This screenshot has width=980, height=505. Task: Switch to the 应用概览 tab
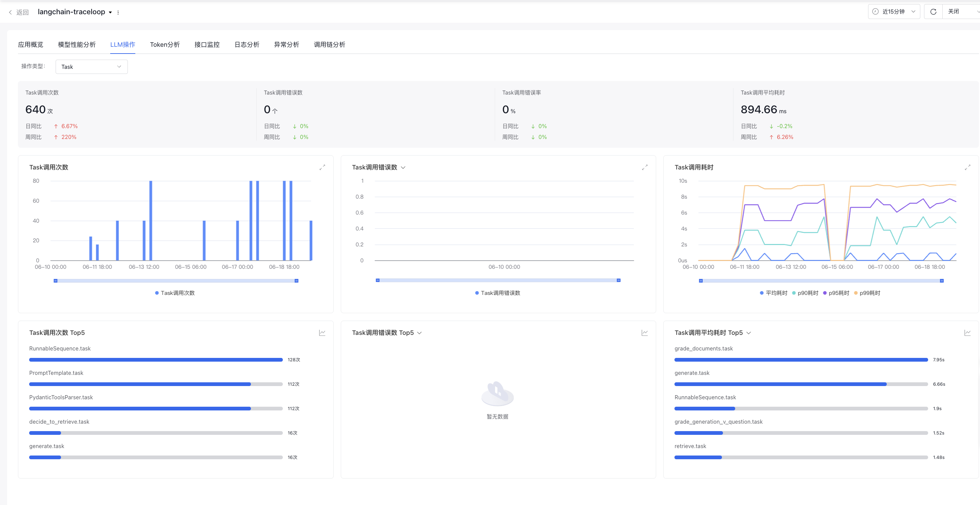(31, 44)
